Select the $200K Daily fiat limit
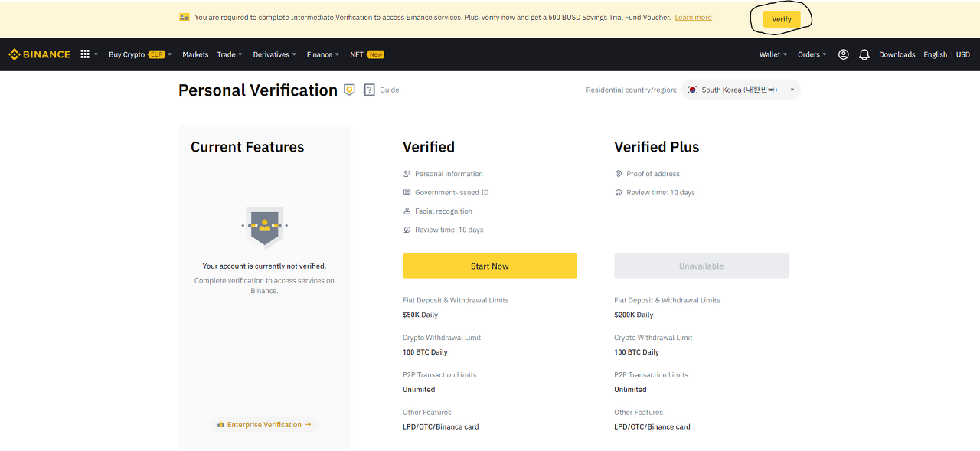This screenshot has height=451, width=980. 634,315
